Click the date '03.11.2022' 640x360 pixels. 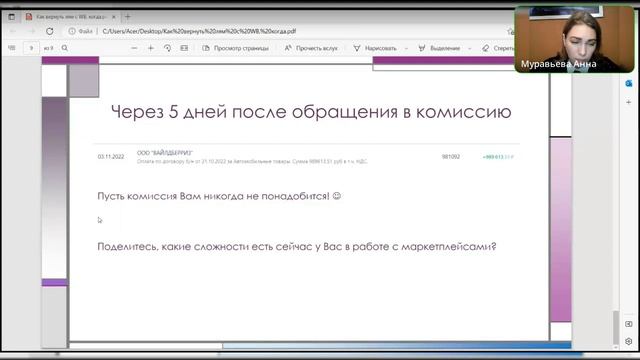[111, 157]
